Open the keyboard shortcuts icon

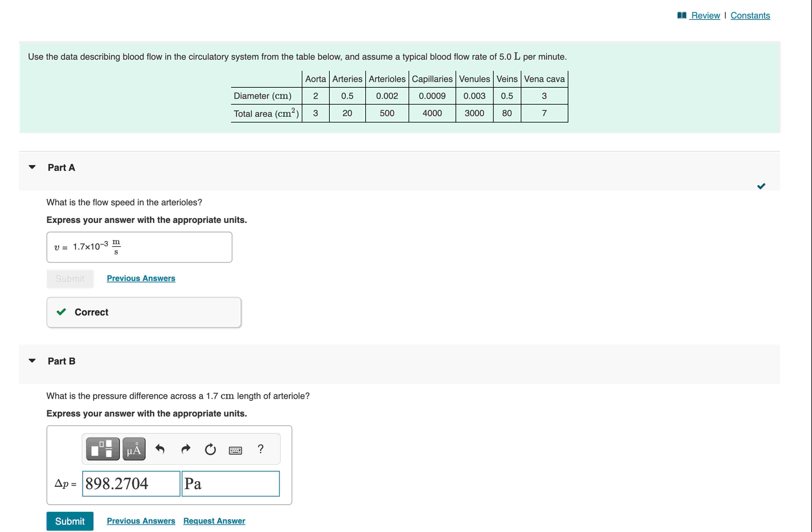click(x=235, y=451)
